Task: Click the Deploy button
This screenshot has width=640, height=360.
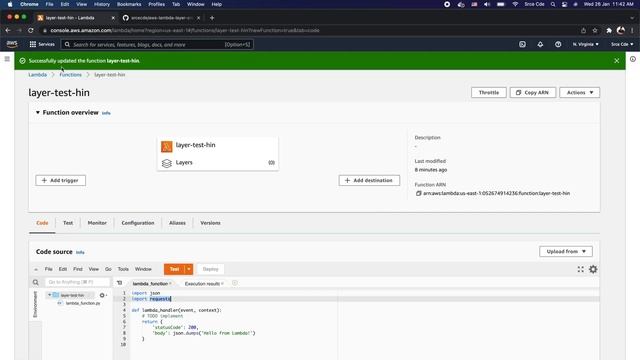Action: pyautogui.click(x=211, y=269)
